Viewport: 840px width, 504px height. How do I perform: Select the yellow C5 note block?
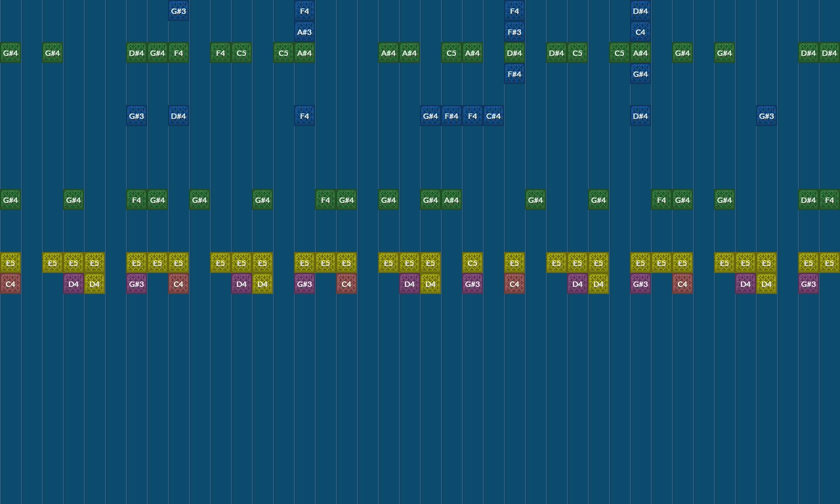point(472,263)
